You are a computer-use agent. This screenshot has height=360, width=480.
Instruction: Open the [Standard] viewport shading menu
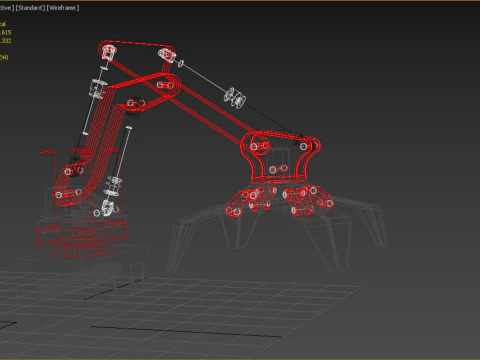point(30,8)
